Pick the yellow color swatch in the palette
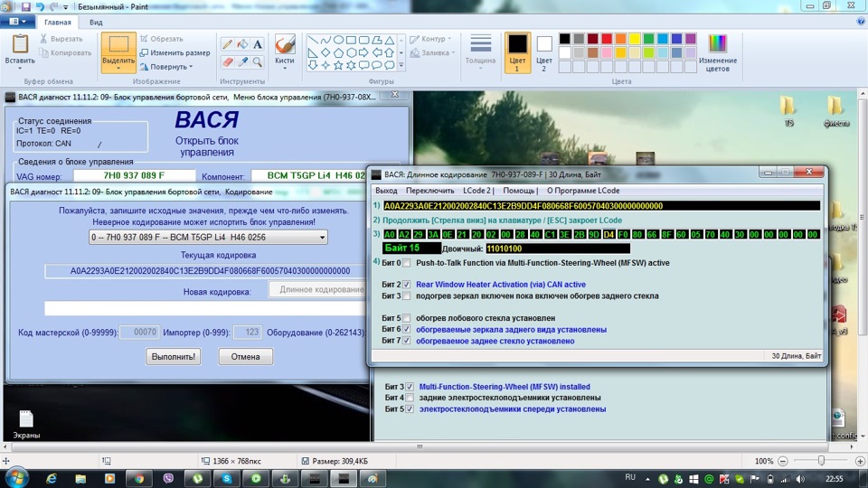Screen dimensions: 868x488 tap(635, 39)
